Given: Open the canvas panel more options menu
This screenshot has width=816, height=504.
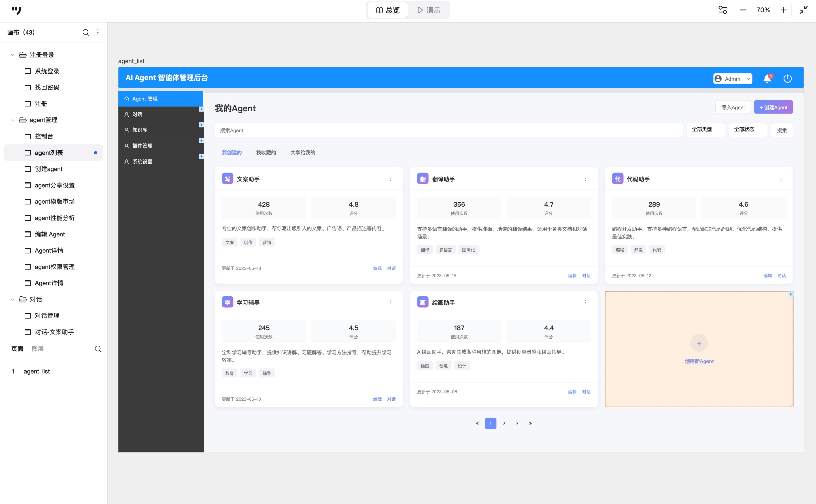Looking at the screenshot, I should pos(98,32).
